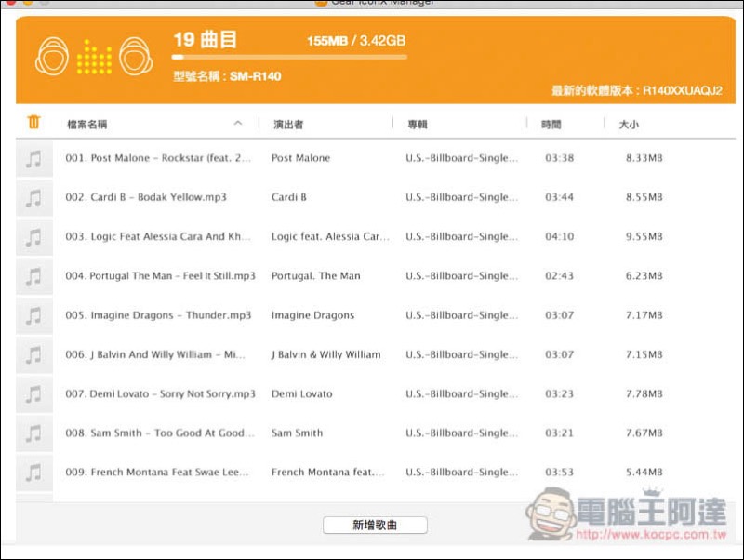Screen dimensions: 744x560
Task: Sort tracks by 演出者 column header
Action: click(x=289, y=124)
